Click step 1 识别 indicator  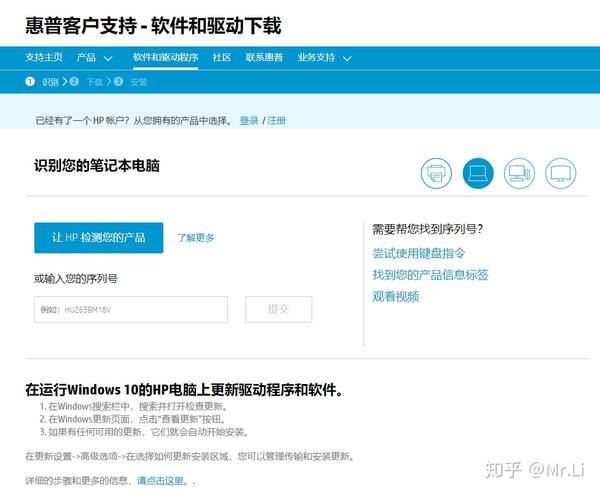(43, 82)
